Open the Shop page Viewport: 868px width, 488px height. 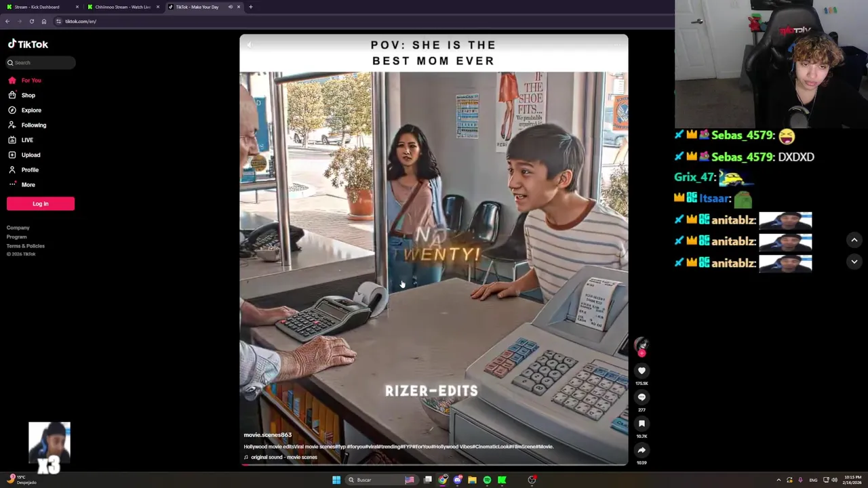(x=28, y=95)
